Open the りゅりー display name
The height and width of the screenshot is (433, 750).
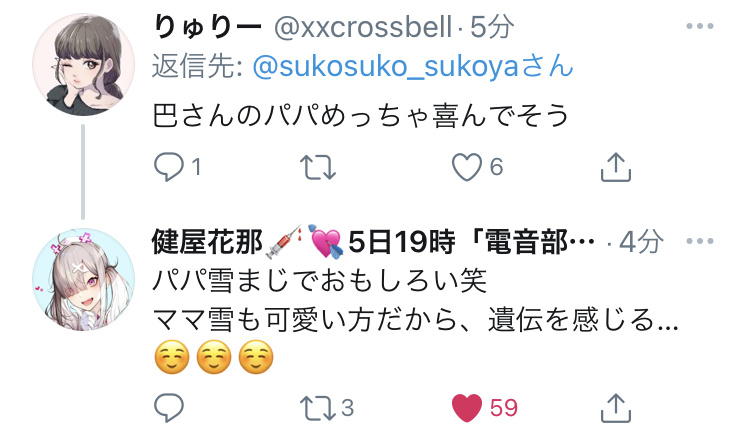(208, 27)
